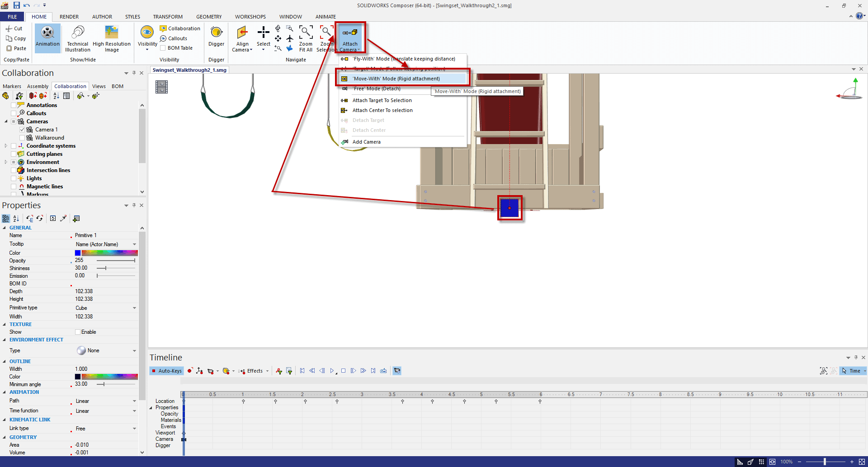Toggle the Auto-Keys button

[x=166, y=371]
